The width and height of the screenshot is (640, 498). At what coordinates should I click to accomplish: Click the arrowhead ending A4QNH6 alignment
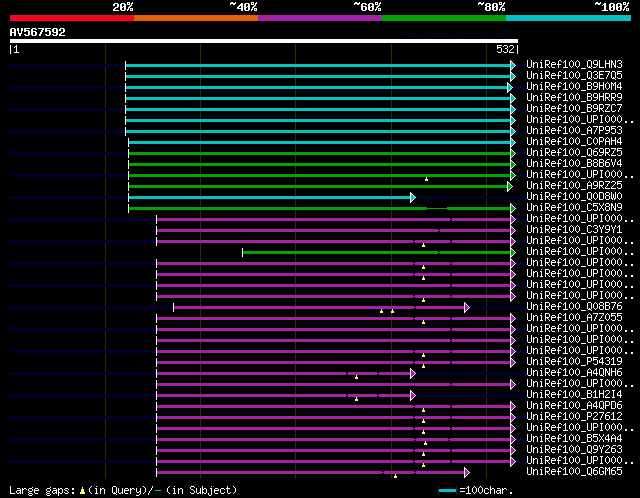click(413, 374)
